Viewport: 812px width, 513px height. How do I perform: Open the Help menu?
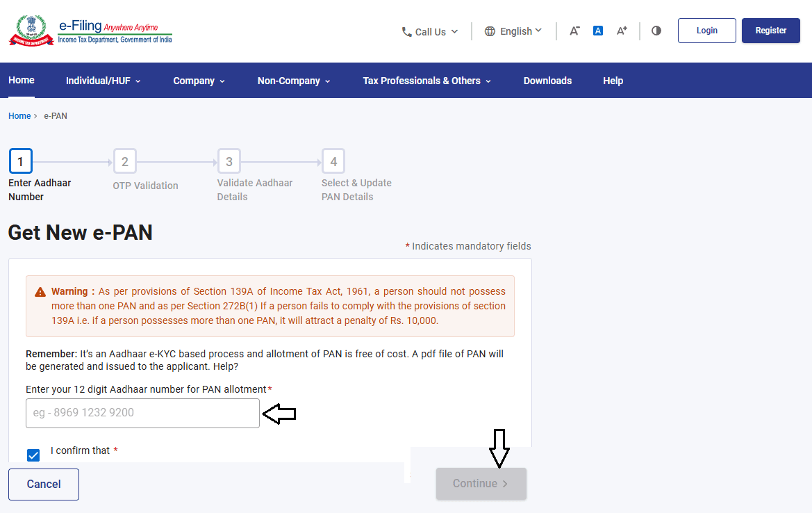[x=613, y=80]
